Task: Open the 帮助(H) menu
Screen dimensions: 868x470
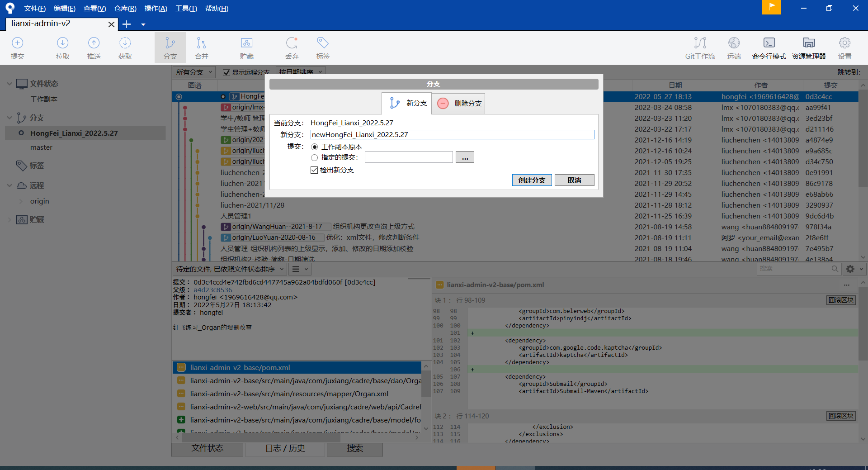Action: click(x=217, y=9)
